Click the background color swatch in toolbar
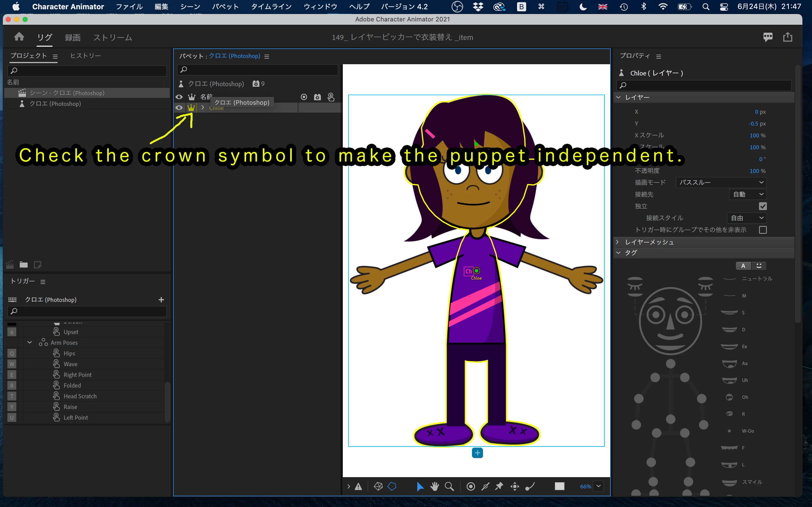 click(x=559, y=486)
